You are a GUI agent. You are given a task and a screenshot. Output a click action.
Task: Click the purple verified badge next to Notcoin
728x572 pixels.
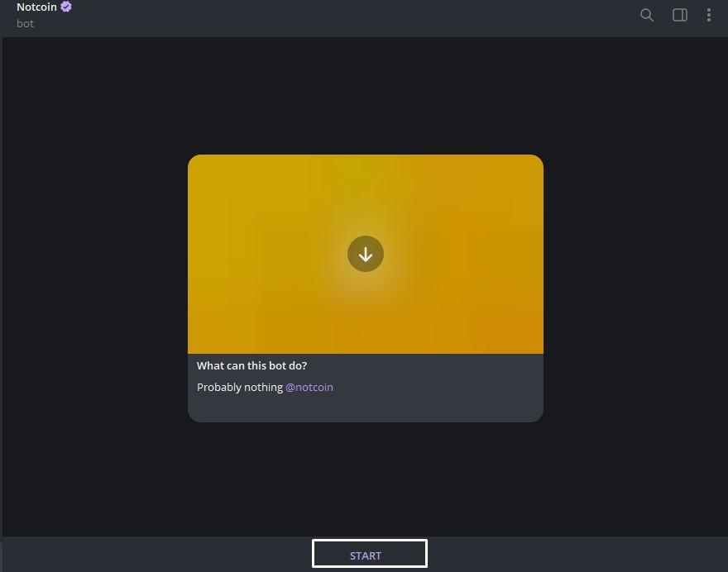pyautogui.click(x=66, y=7)
